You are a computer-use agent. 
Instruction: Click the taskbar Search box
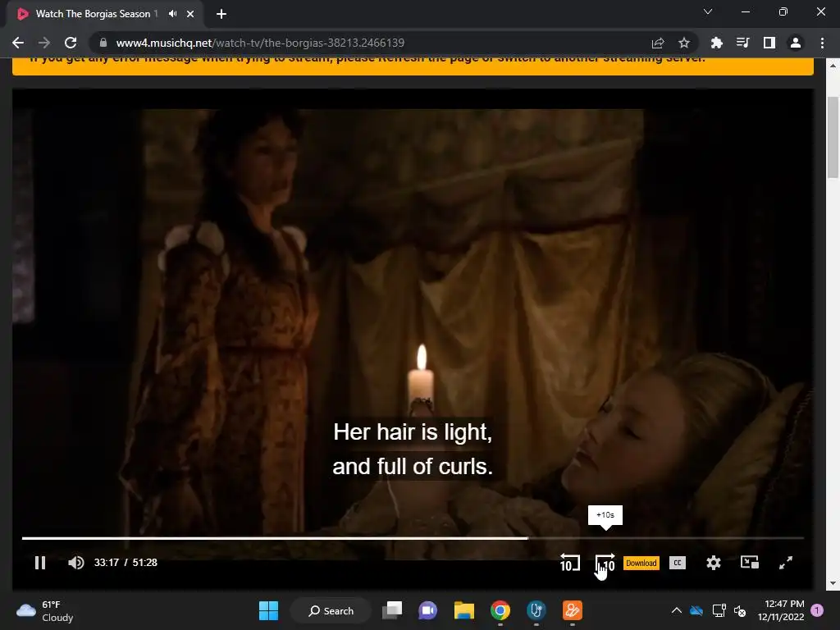(x=331, y=610)
